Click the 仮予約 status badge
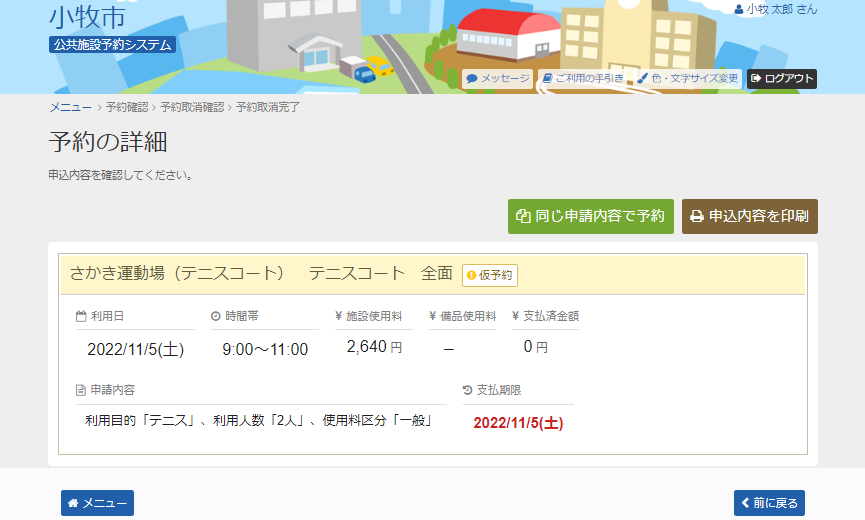Viewport: 865px width, 520px height. [489, 275]
